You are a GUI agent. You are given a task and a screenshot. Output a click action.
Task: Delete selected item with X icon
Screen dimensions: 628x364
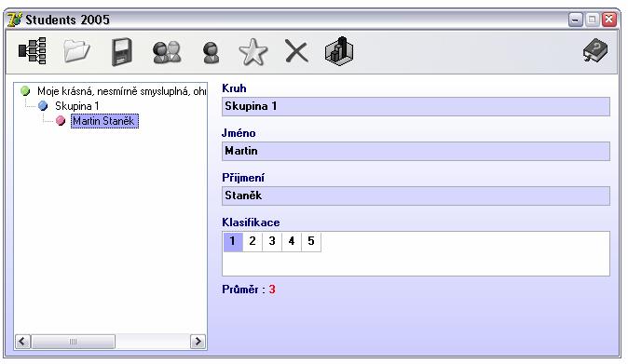point(296,51)
